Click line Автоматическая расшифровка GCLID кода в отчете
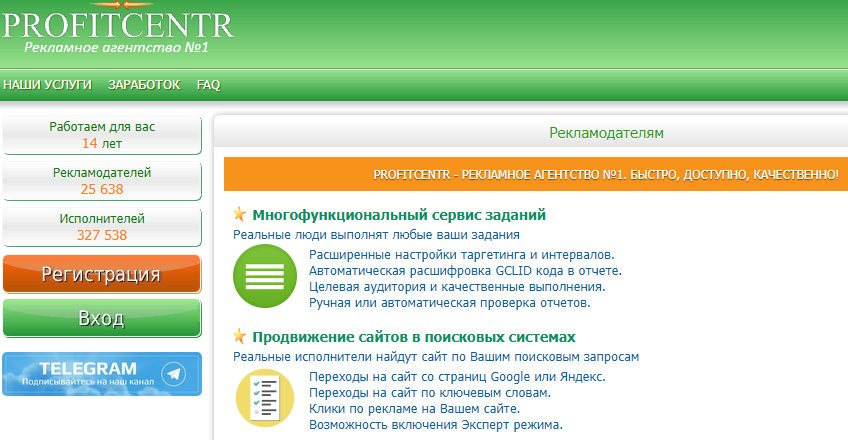The width and height of the screenshot is (848, 440). (x=466, y=271)
